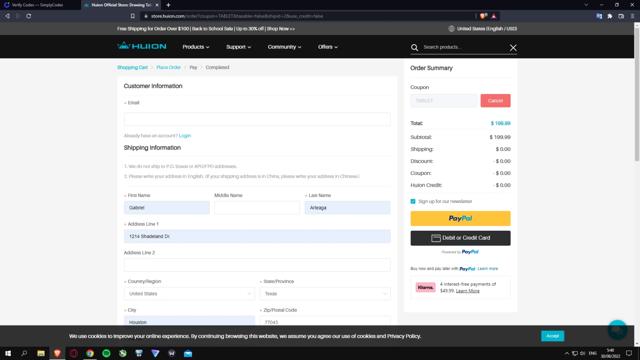
Task: Click the City field
Action: pyautogui.click(x=189, y=321)
